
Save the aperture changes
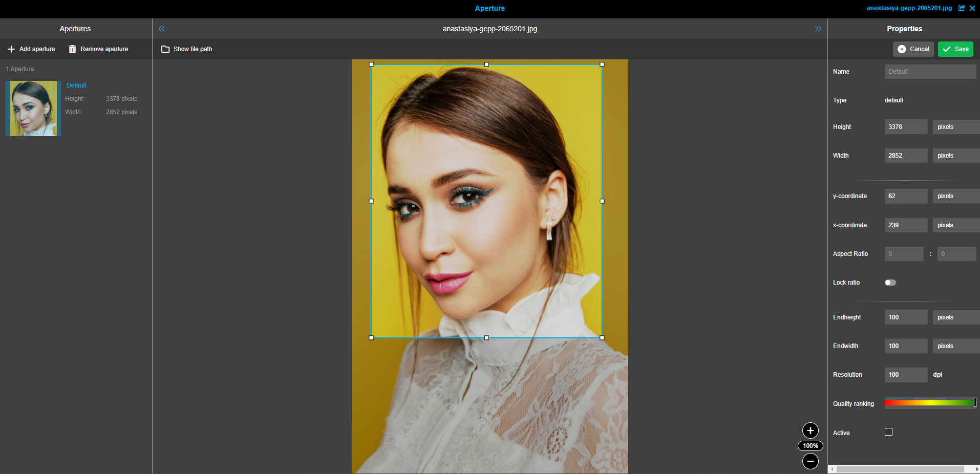coord(954,49)
